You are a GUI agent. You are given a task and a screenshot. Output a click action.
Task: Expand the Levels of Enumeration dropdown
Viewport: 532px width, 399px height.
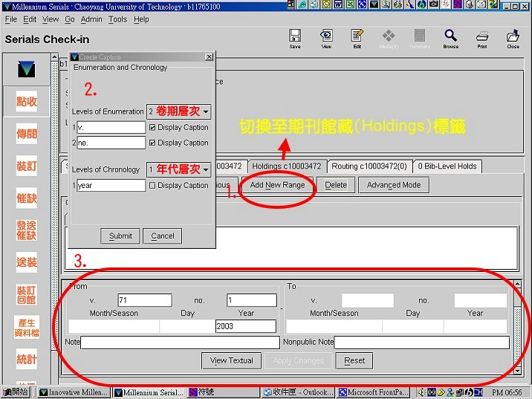[206, 112]
